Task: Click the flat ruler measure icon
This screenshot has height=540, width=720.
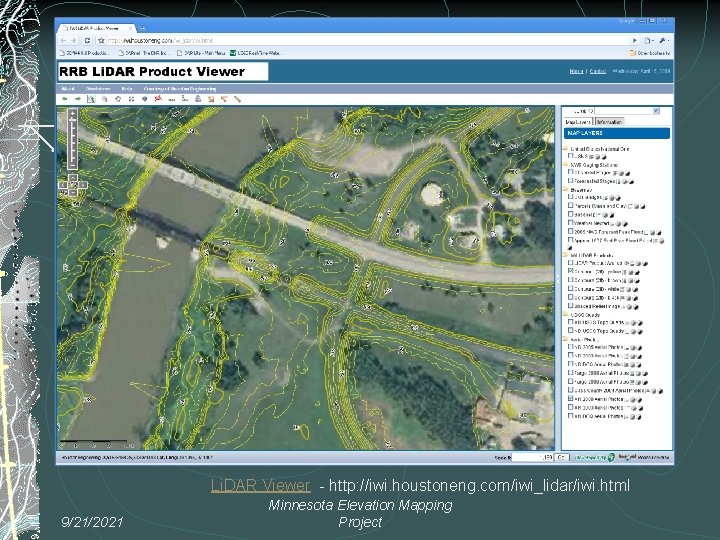Action: pyautogui.click(x=172, y=99)
